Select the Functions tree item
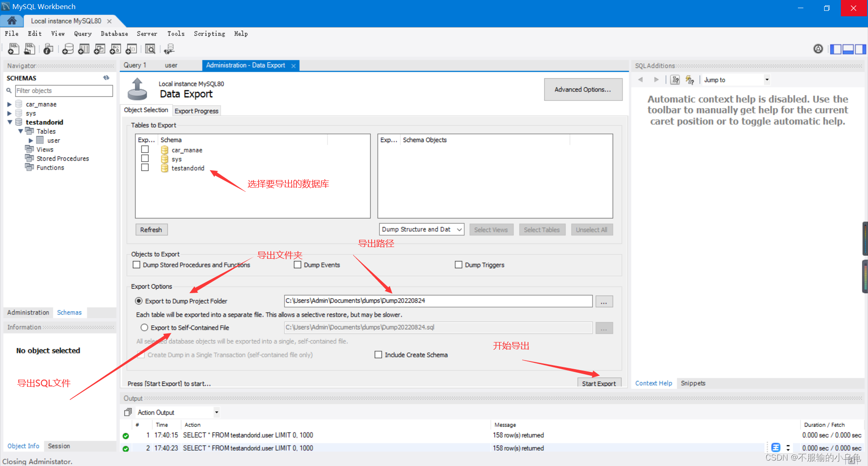868x466 pixels. coord(50,167)
